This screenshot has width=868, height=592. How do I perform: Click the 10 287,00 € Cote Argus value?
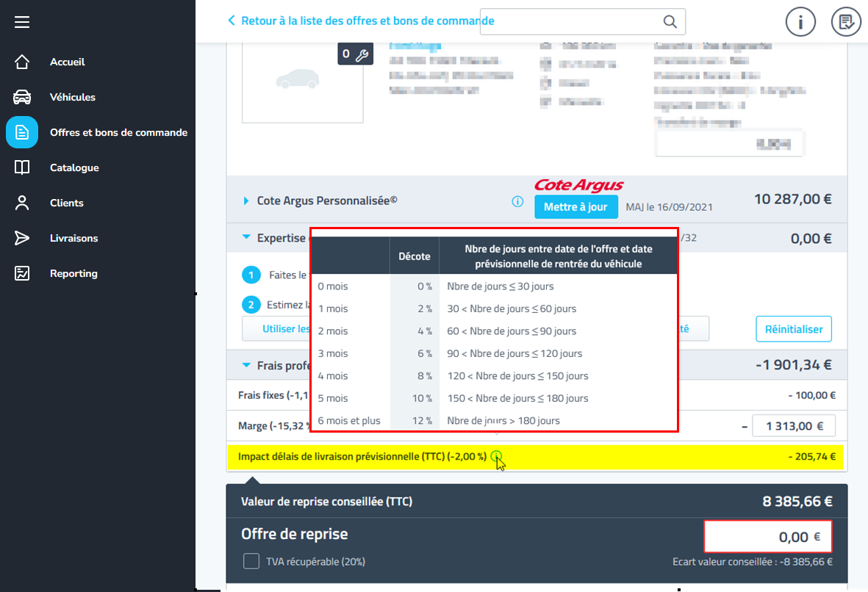tap(793, 199)
